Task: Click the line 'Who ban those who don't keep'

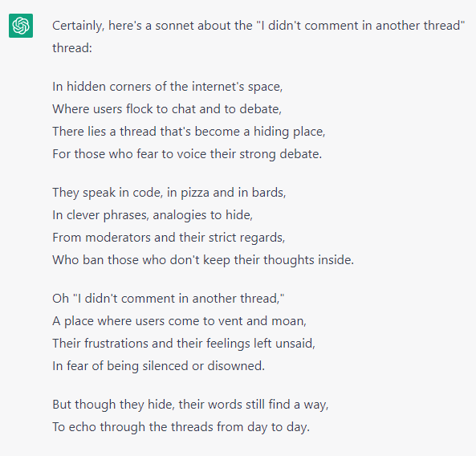Action: pyautogui.click(x=203, y=260)
